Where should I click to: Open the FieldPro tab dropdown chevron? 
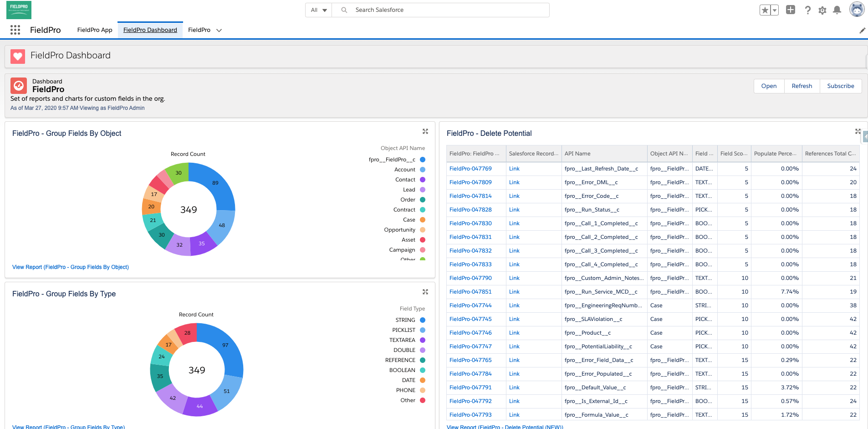click(219, 30)
